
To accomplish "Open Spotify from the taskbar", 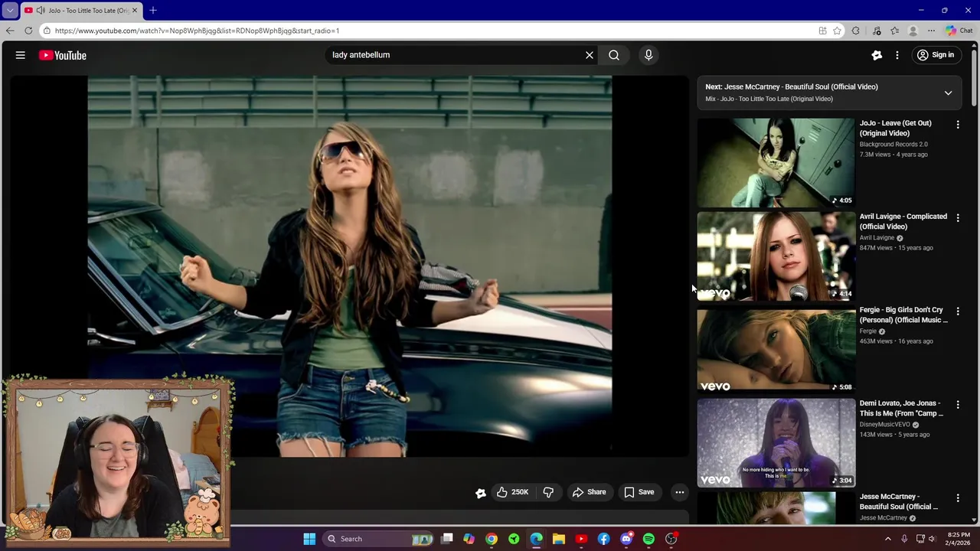I will click(x=648, y=539).
